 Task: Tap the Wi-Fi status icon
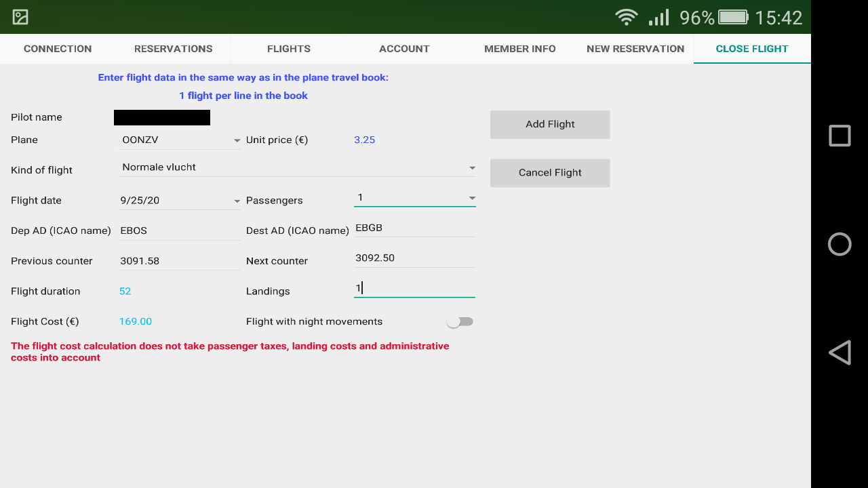coord(626,17)
